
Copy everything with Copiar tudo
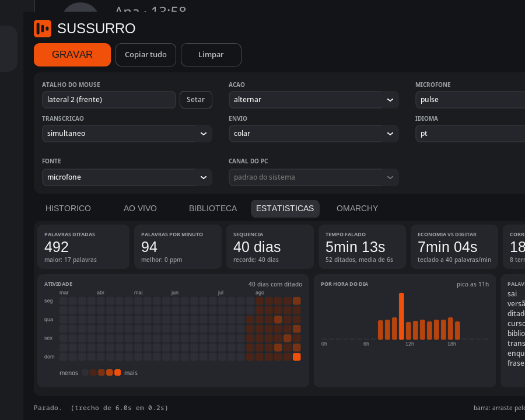pos(146,55)
